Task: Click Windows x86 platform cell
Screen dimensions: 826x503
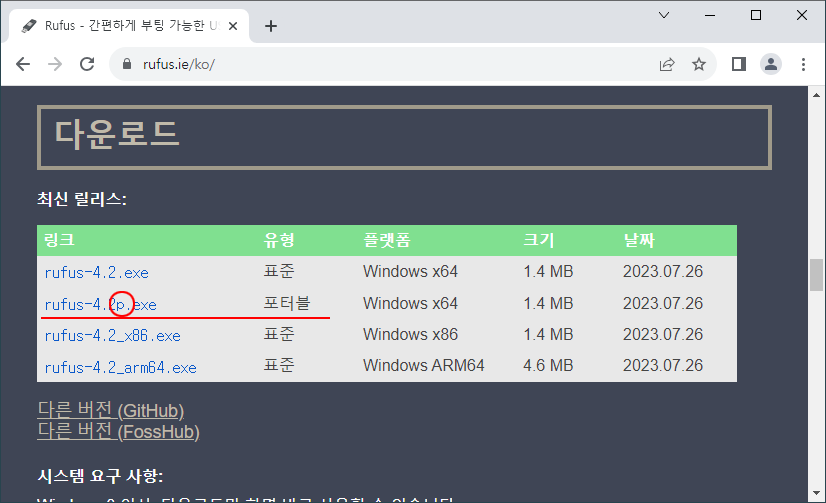Action: [x=410, y=334]
